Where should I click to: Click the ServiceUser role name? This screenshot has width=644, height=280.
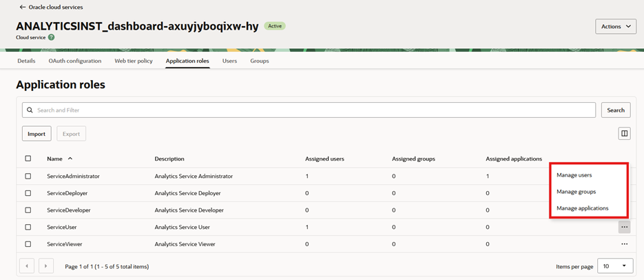click(x=61, y=227)
